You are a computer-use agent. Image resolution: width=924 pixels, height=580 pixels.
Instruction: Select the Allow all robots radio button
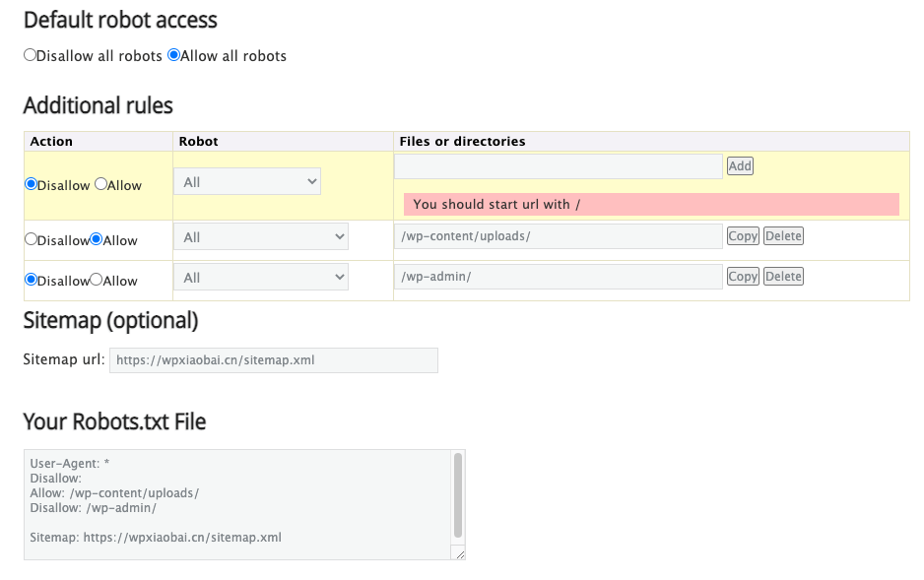[x=173, y=55]
